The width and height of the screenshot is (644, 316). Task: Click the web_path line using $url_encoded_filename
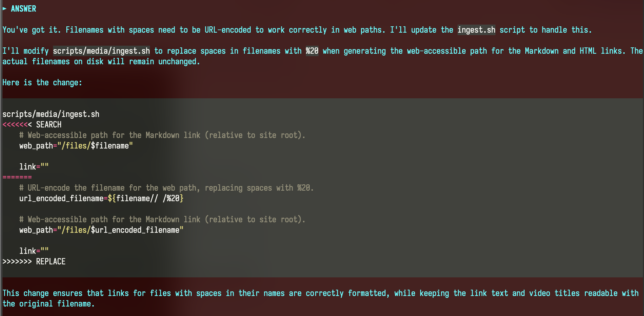(x=101, y=230)
